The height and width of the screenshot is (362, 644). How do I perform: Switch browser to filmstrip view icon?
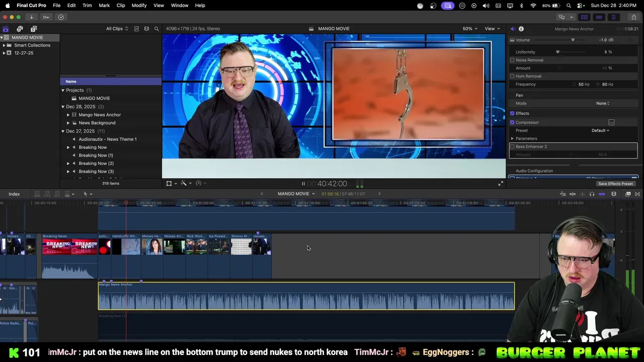coord(146,29)
